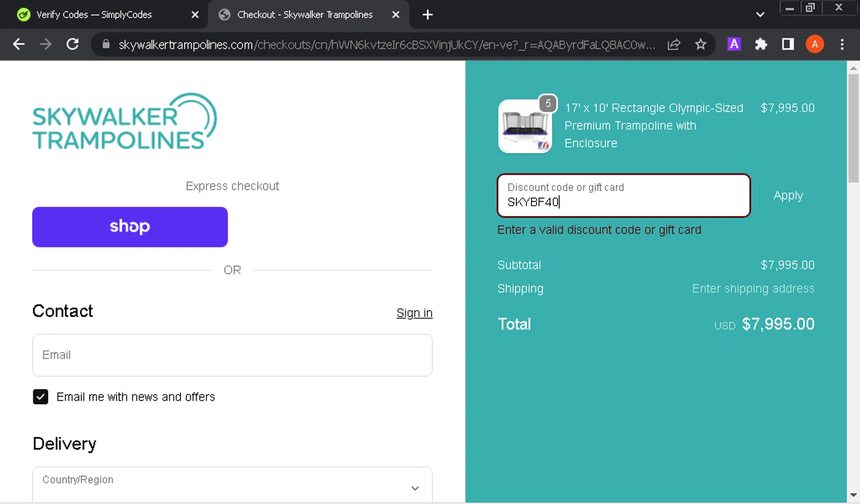Image resolution: width=860 pixels, height=504 pixels.
Task: Open the purple A extension
Action: 734,44
